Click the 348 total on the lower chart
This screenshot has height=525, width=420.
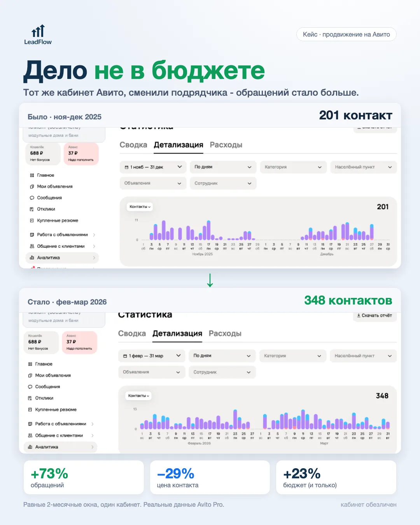[x=382, y=396]
